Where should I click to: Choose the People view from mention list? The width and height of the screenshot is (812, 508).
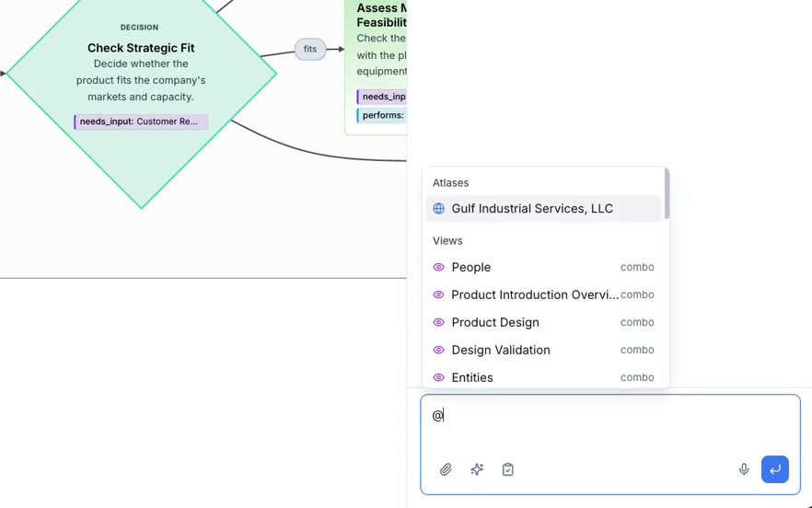tap(543, 267)
